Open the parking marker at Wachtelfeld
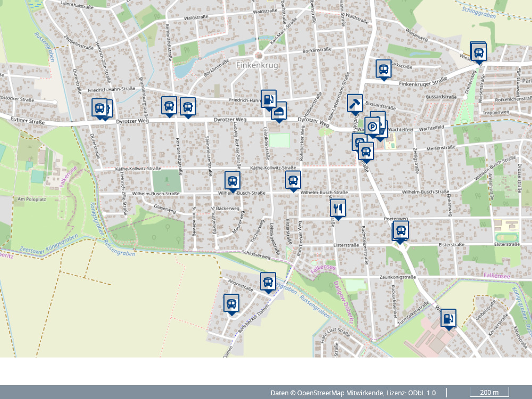Image resolution: width=532 pixels, height=399 pixels. (373, 127)
